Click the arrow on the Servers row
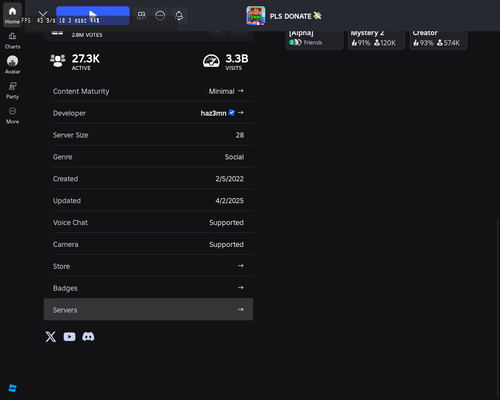500x400 pixels. pos(241,309)
